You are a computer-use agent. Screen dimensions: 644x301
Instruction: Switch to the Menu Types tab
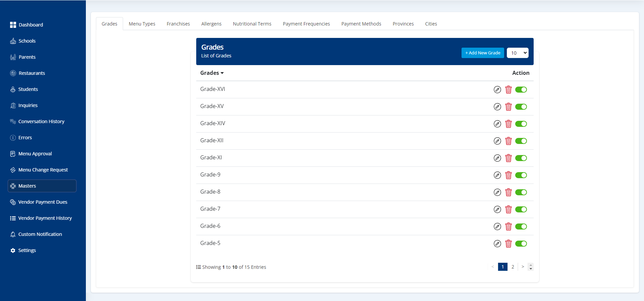tap(142, 24)
